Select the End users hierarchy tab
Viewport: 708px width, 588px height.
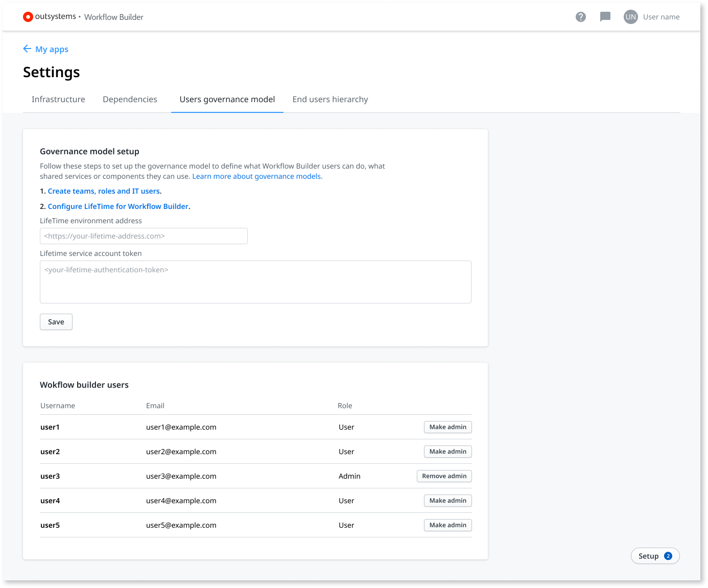[330, 99]
